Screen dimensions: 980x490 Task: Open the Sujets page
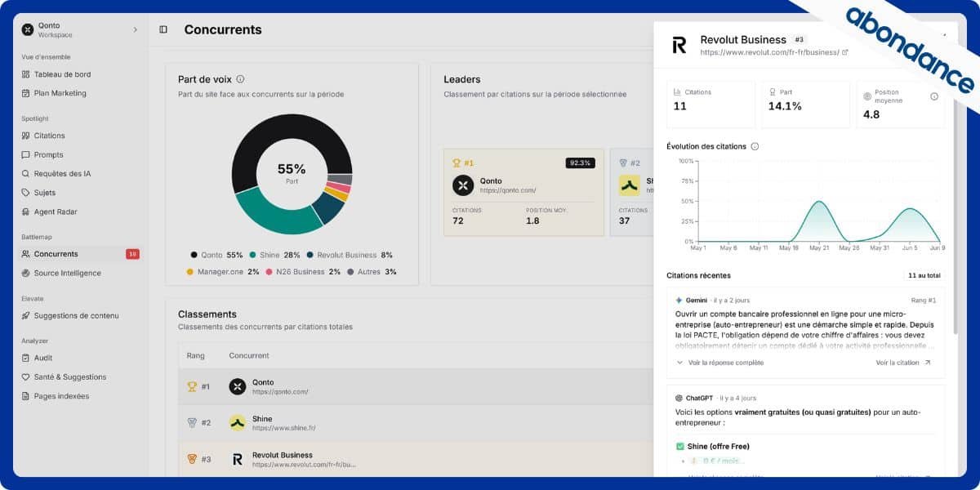[45, 193]
